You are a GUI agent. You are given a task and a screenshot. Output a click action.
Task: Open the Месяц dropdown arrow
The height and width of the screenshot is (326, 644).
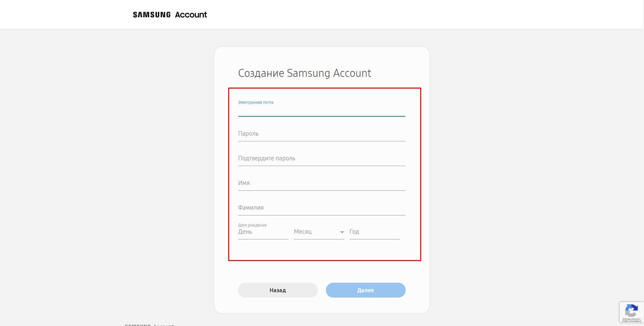pos(342,232)
